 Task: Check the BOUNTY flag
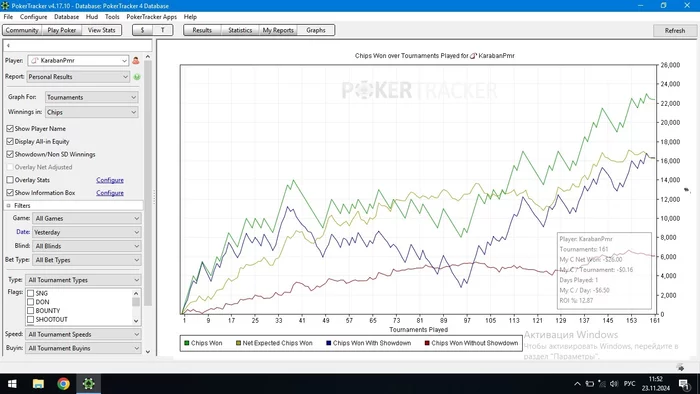pyautogui.click(x=30, y=311)
